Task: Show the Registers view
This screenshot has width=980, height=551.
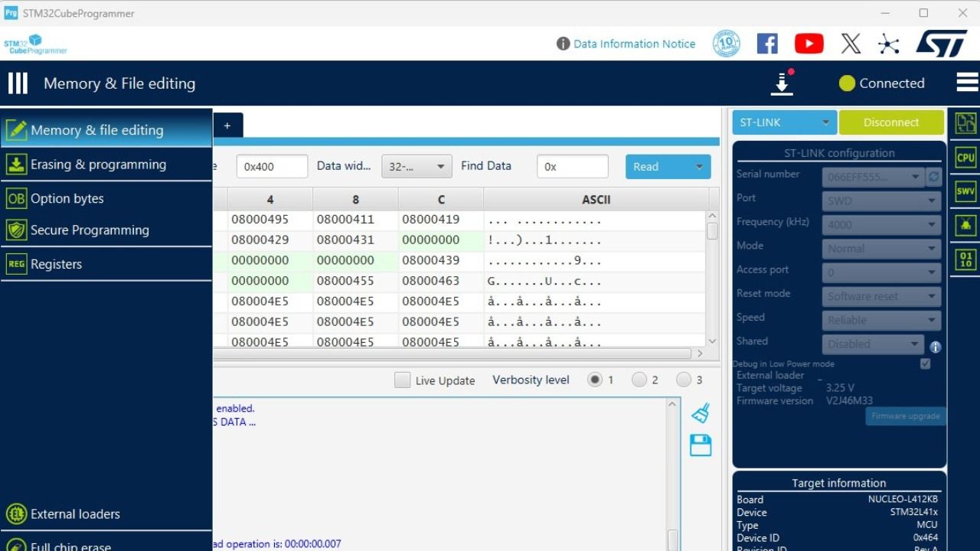Action: 106,264
